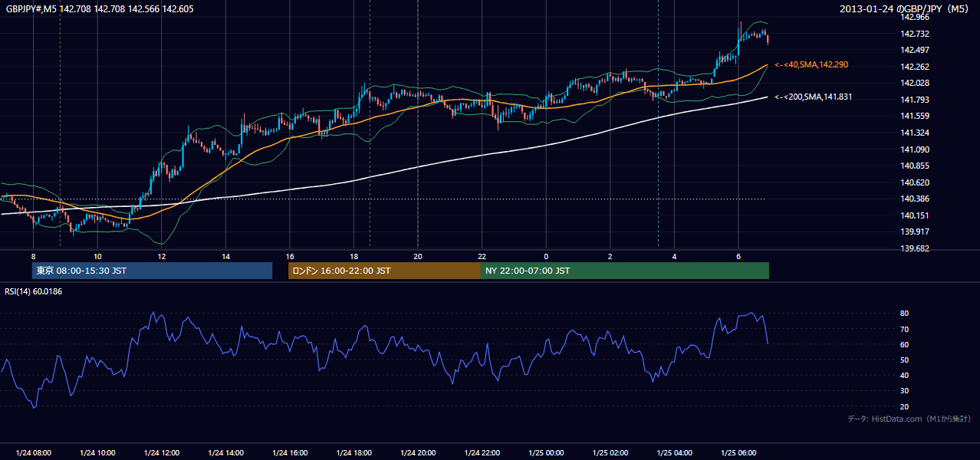
Task: Click price axis value 142.732
Action: pyautogui.click(x=916, y=34)
